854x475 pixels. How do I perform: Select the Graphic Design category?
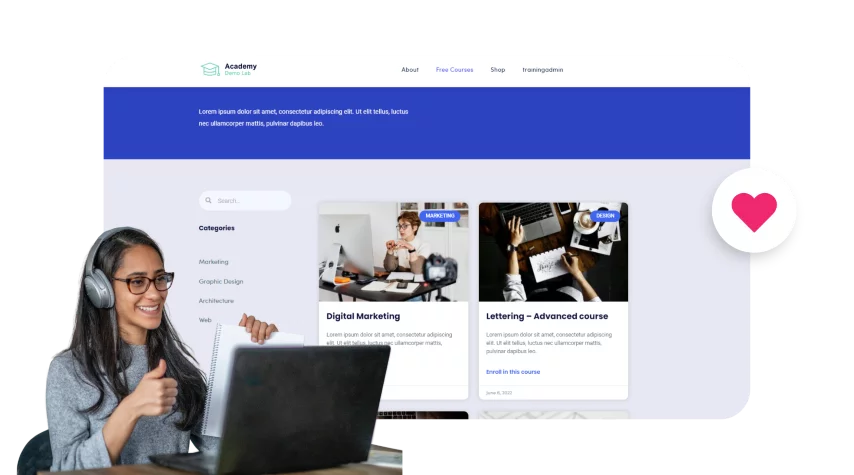[x=221, y=282]
